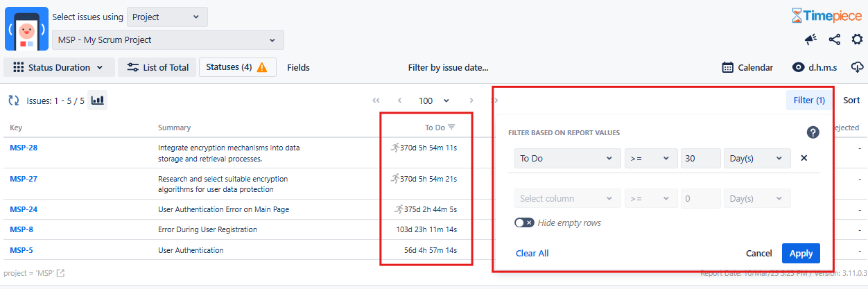This screenshot has width=868, height=289.
Task: Open the bar chart view icon
Action: click(x=98, y=100)
